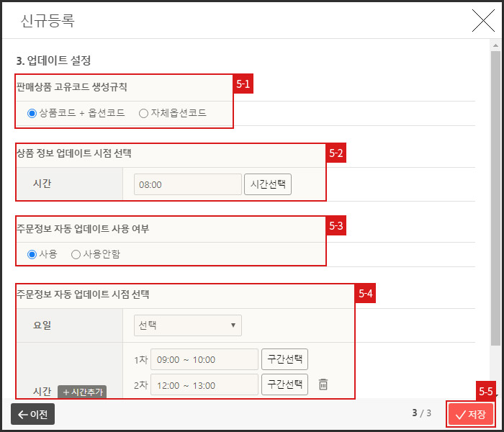The height and width of the screenshot is (432, 504).
Task: Click the 09:00 ~ 10:00 range field
Action: [x=204, y=359]
